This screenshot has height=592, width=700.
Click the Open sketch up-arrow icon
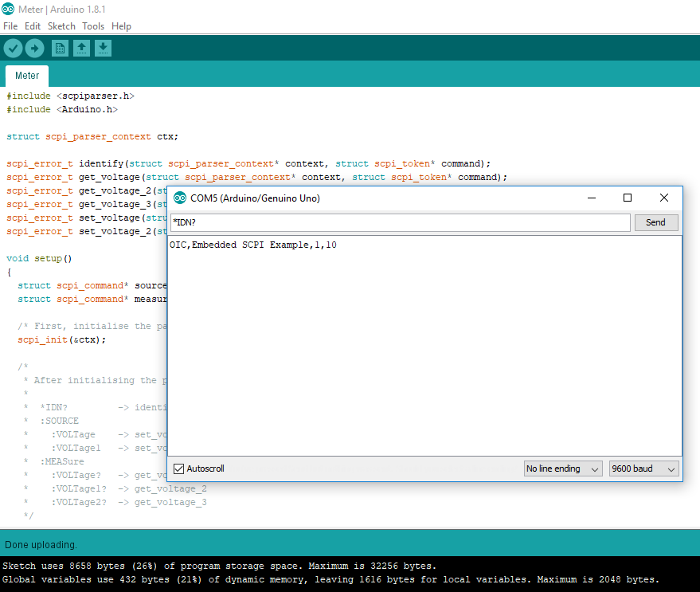tap(81, 49)
